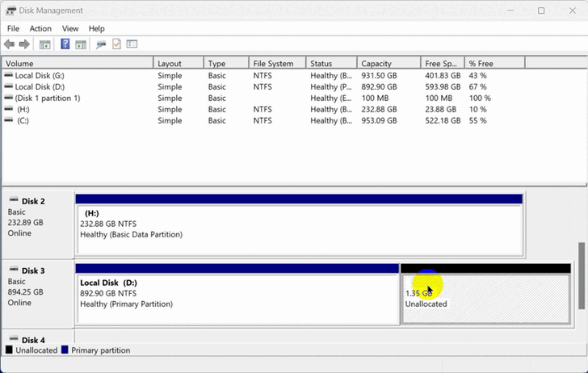Image resolution: width=588 pixels, height=373 pixels.
Task: Click the '23.88 GB' free space cell
Action: 440,109
